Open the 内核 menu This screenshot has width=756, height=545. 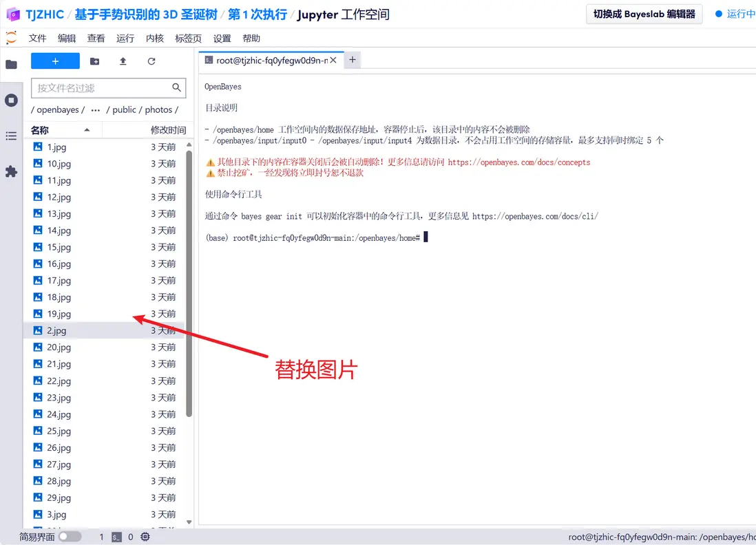[155, 38]
